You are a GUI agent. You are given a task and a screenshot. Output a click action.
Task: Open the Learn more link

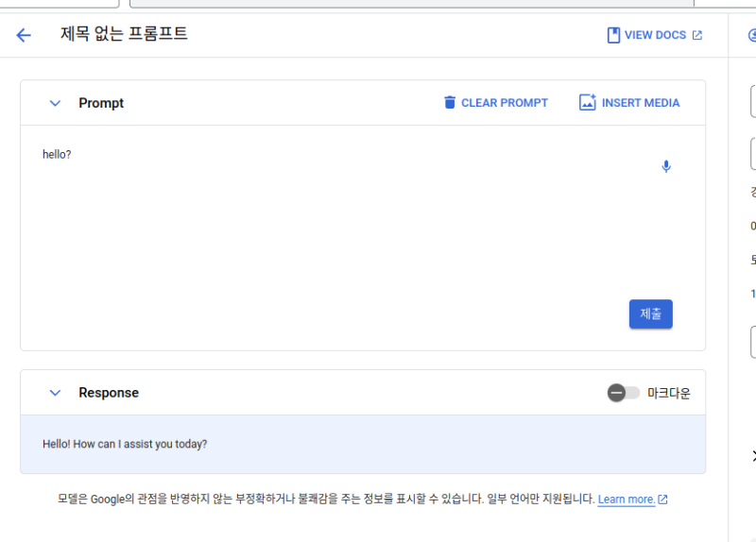pyautogui.click(x=626, y=500)
